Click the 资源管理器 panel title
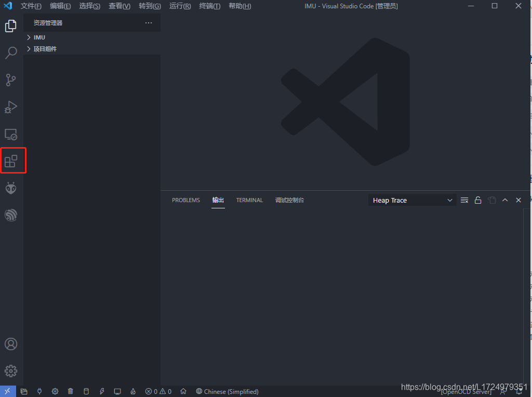 [x=48, y=23]
